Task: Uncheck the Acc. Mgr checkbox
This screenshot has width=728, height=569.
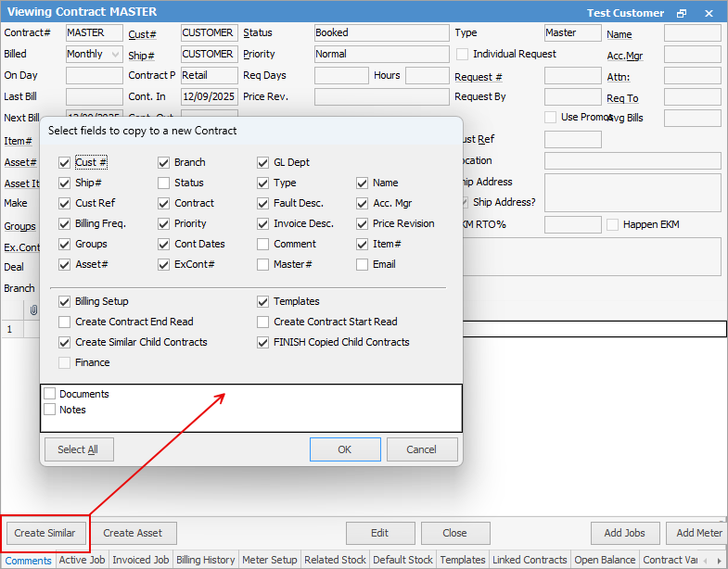Action: point(362,203)
